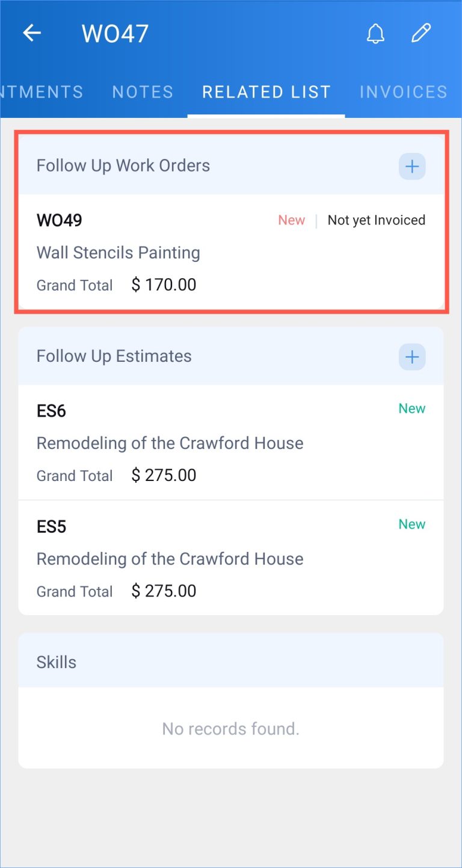Tap the back arrow icon
The image size is (462, 868).
[32, 33]
